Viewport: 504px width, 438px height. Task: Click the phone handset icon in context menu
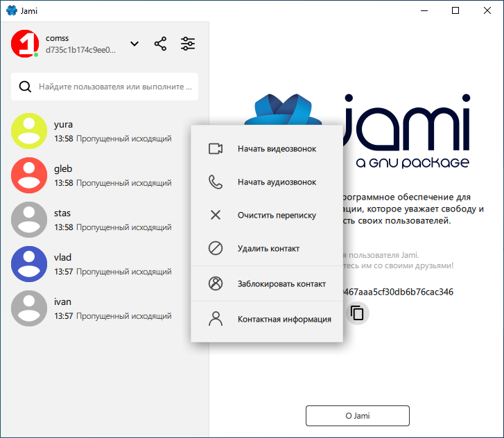pos(216,182)
